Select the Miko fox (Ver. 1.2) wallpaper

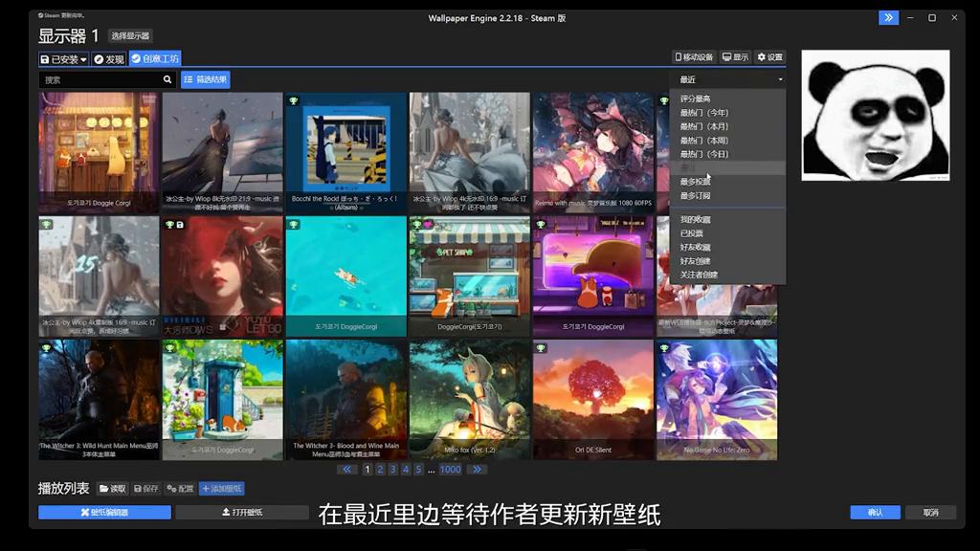click(469, 400)
